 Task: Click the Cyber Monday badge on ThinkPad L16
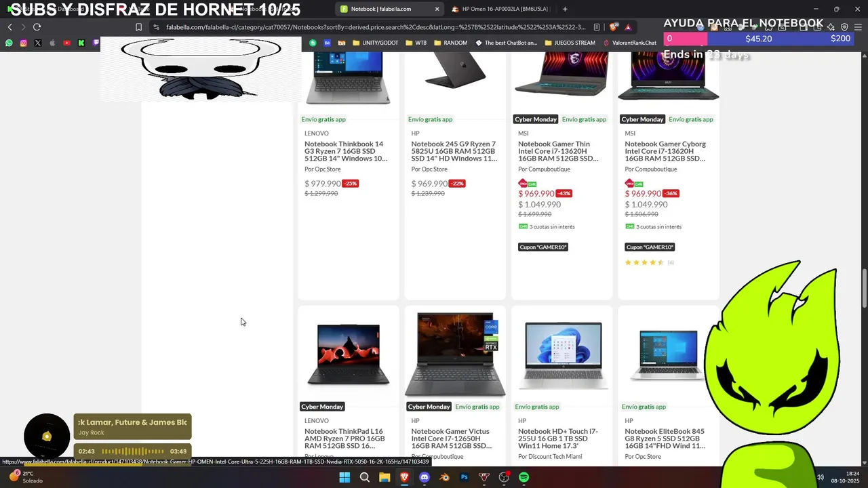(322, 407)
